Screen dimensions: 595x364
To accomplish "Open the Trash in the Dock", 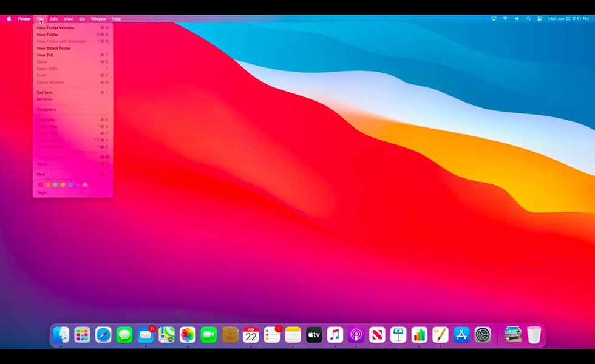I will [534, 334].
